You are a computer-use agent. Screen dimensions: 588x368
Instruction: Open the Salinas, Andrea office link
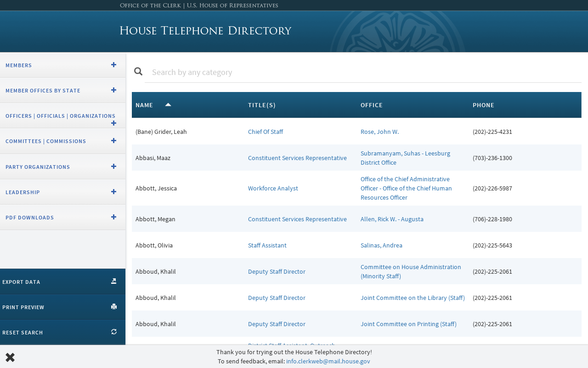(381, 245)
